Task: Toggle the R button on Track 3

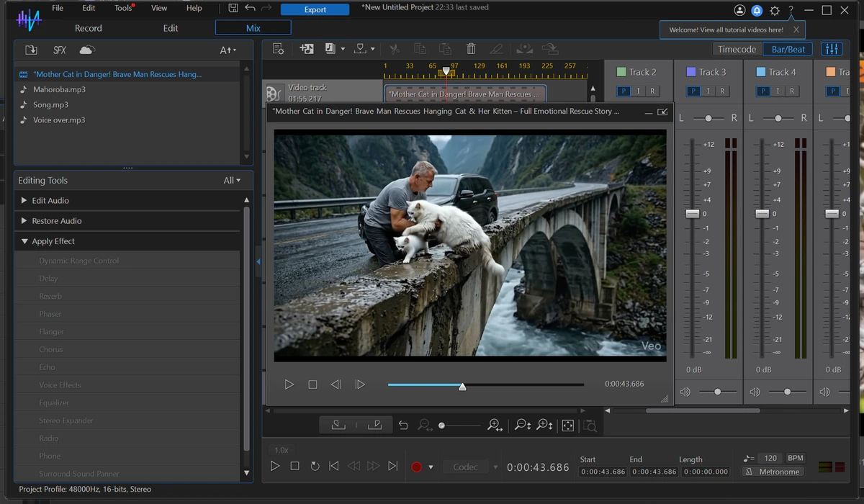Action: pyautogui.click(x=721, y=91)
